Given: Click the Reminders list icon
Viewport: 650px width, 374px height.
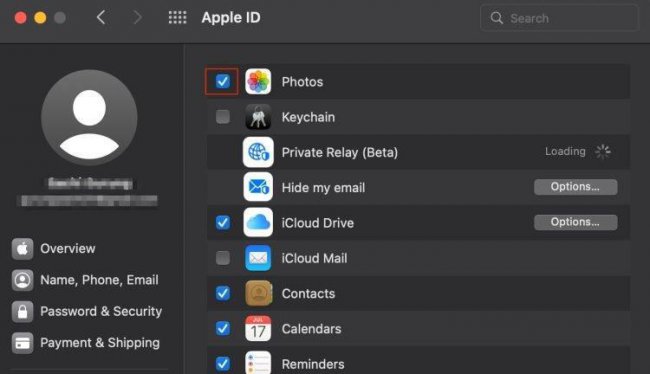Looking at the screenshot, I should [x=258, y=363].
